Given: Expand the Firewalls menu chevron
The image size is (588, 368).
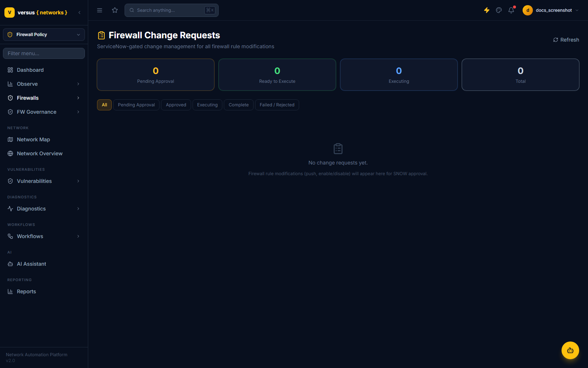Looking at the screenshot, I should pos(78,98).
